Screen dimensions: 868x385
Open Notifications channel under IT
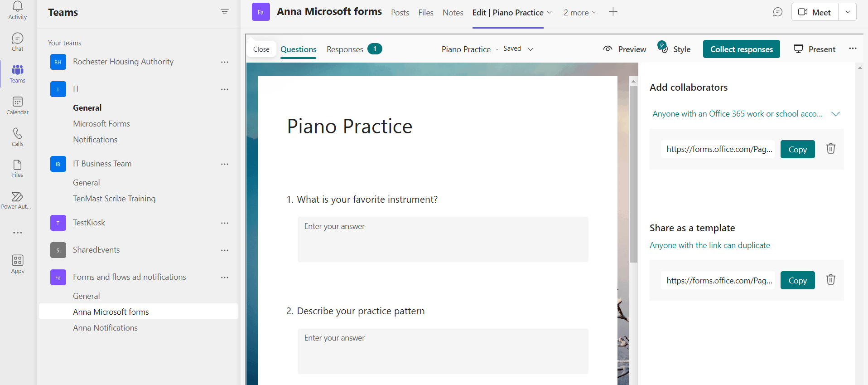[x=95, y=140]
